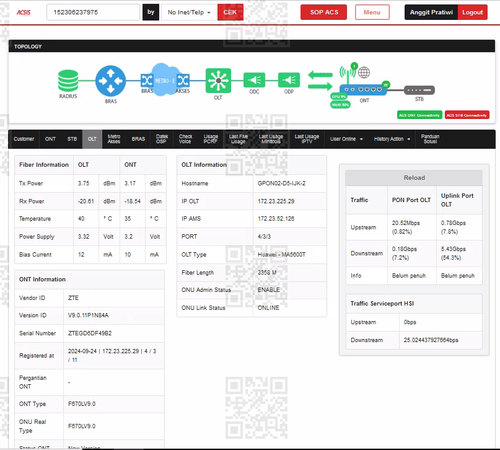
Task: Click the black 'by' label button
Action: [151, 12]
